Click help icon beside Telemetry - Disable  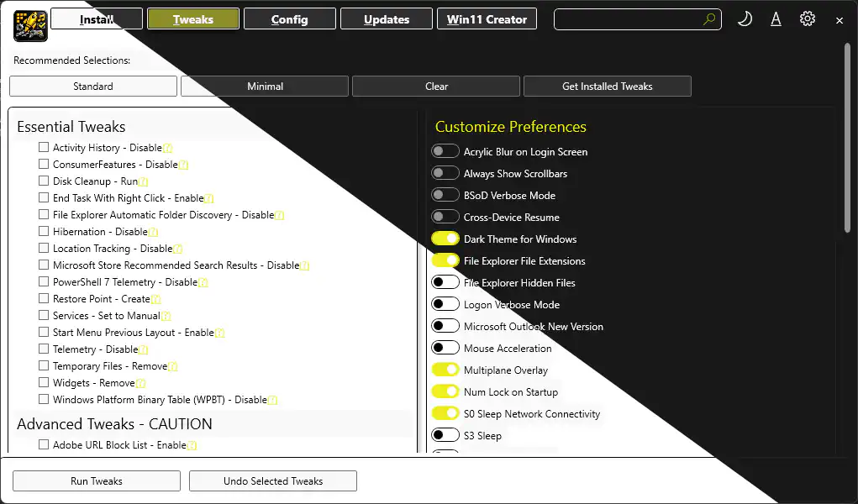143,349
